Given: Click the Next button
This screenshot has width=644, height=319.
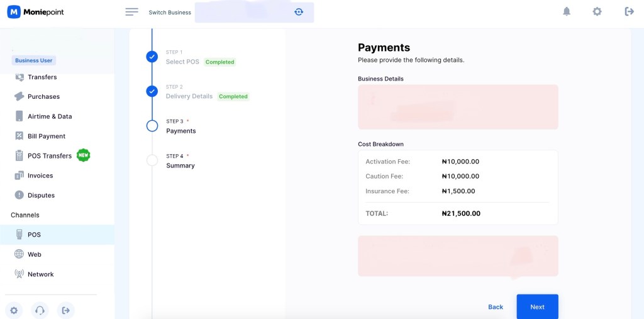Looking at the screenshot, I should tap(537, 306).
